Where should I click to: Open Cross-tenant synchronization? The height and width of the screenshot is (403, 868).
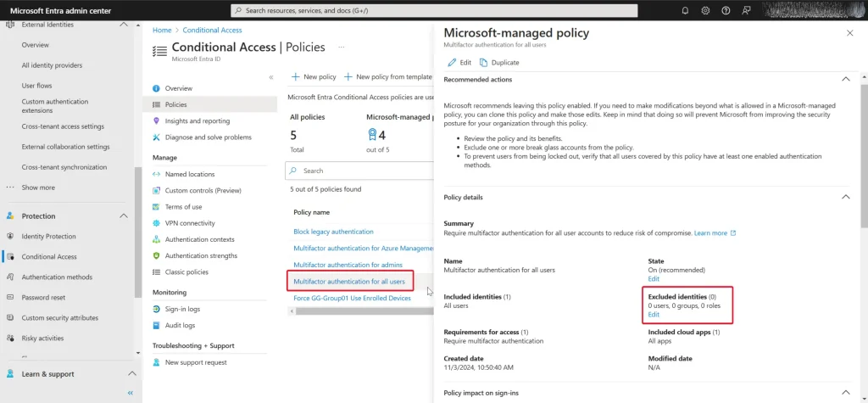click(64, 167)
